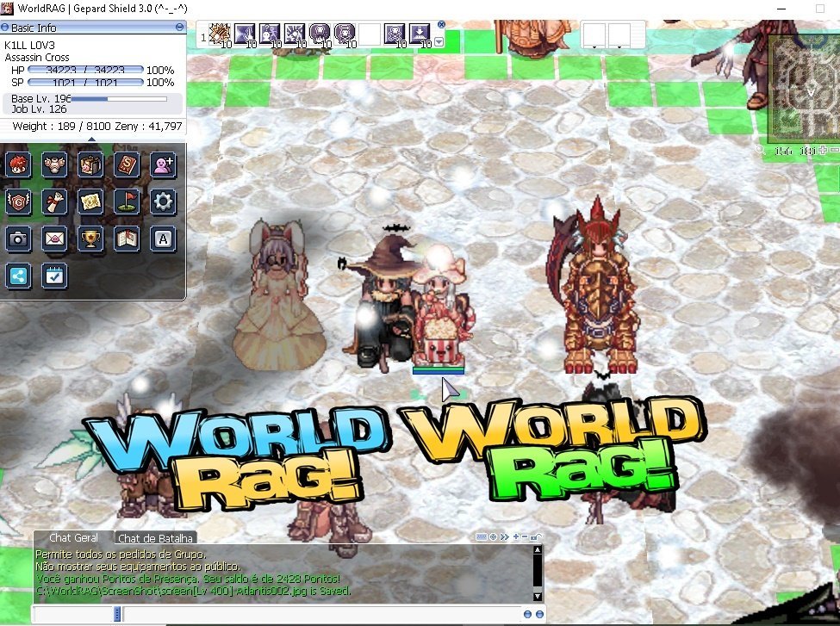
Task: Open dropdown under first empty top slot
Action: pos(594,46)
